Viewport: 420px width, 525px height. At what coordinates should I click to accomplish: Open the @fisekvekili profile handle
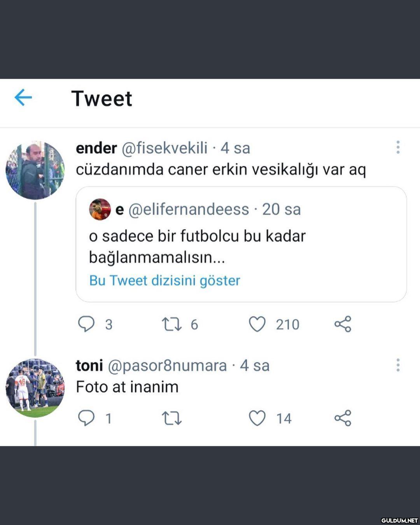click(x=164, y=148)
